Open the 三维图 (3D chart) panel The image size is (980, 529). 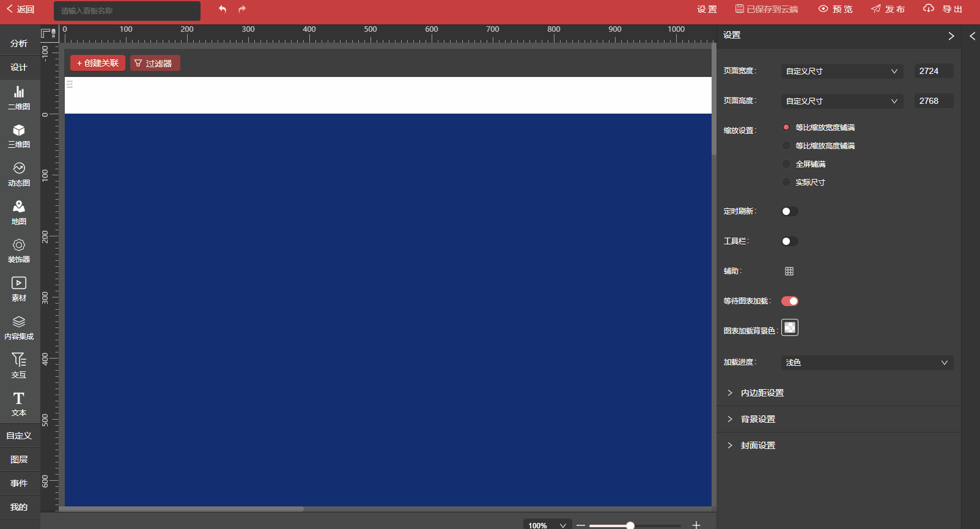tap(19, 136)
